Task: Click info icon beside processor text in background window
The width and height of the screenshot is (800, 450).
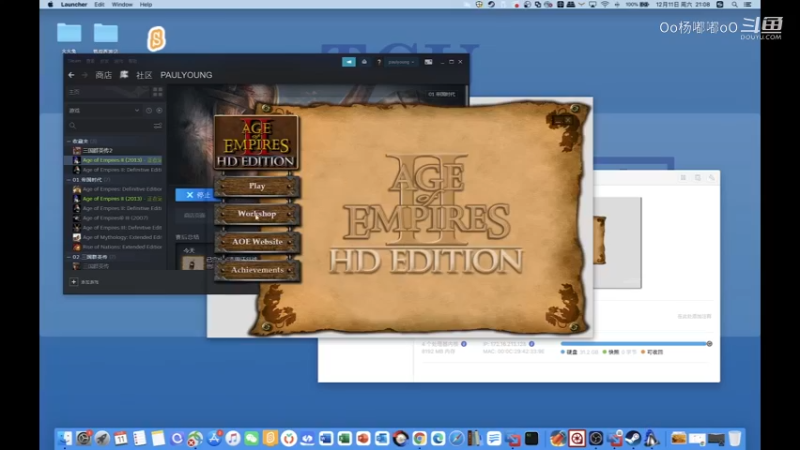Action: (x=464, y=344)
